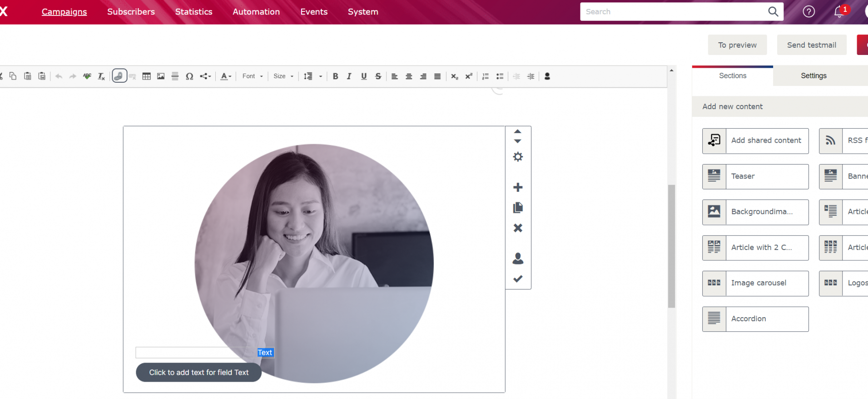The image size is (868, 399).
Task: Click the editor vertical scrollbar
Action: (x=671, y=246)
